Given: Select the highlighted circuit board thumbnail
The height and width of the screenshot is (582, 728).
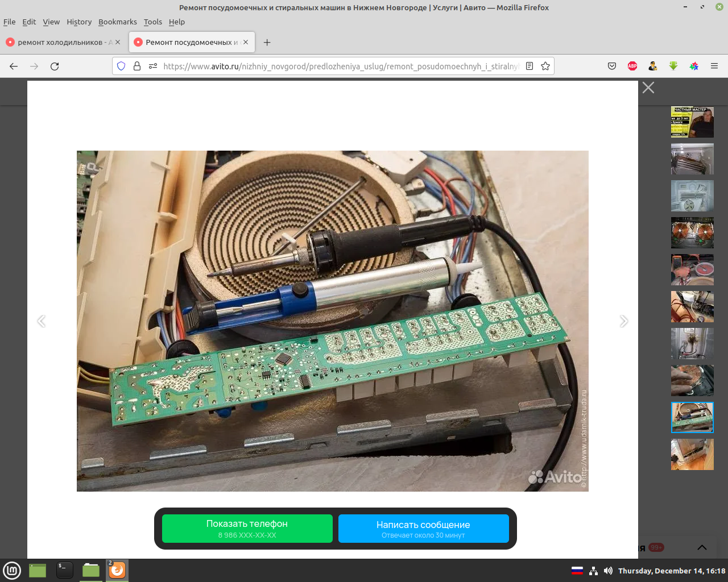Looking at the screenshot, I should coord(692,418).
